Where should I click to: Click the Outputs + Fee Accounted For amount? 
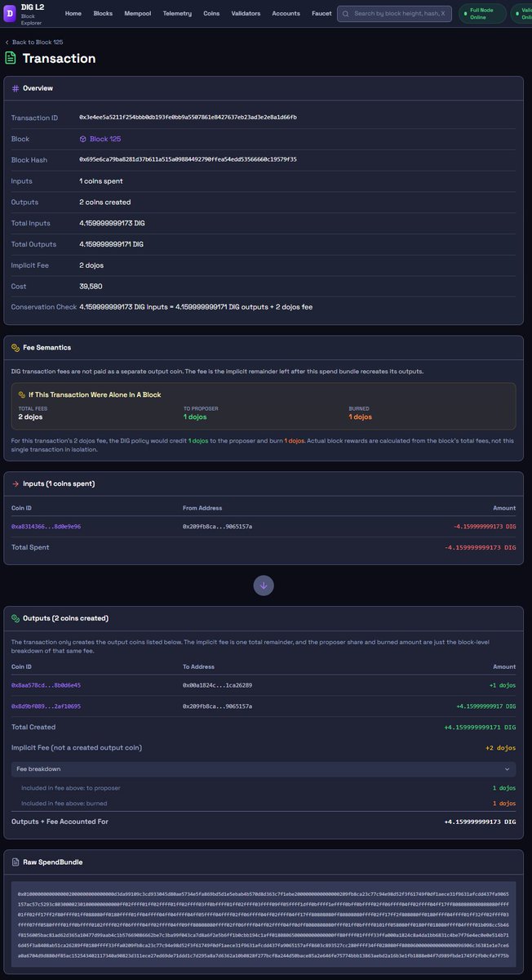480,822
